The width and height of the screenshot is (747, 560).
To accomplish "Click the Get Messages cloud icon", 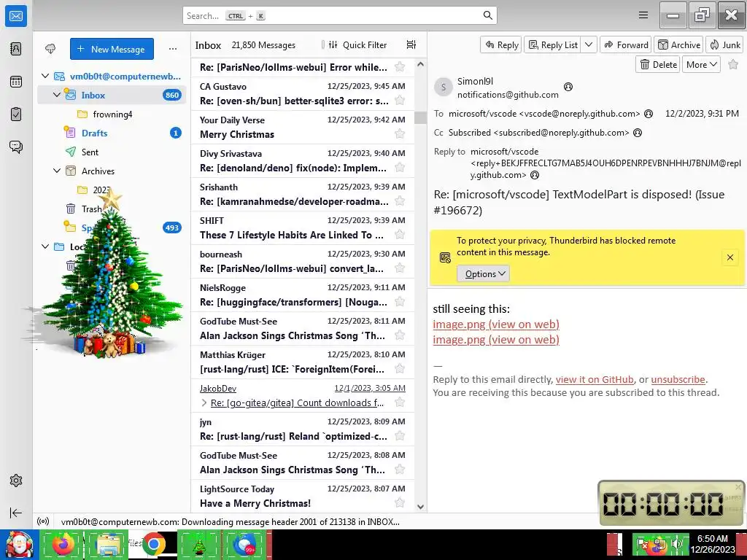I will pyautogui.click(x=50, y=49).
